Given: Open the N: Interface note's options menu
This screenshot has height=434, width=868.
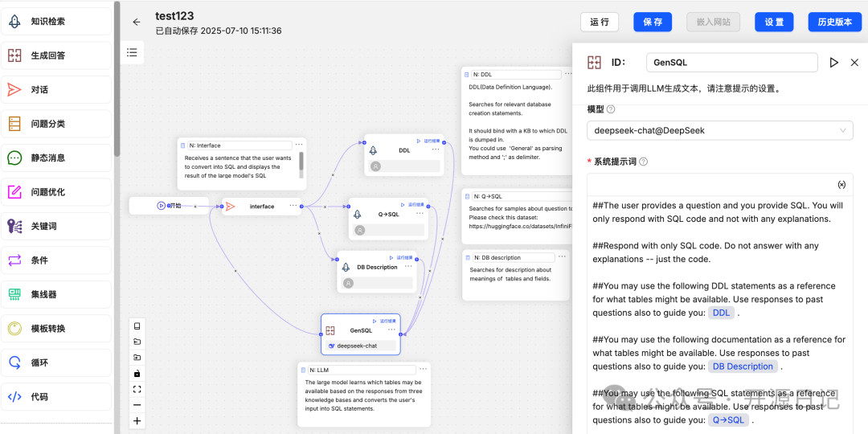Looking at the screenshot, I should coord(299,145).
